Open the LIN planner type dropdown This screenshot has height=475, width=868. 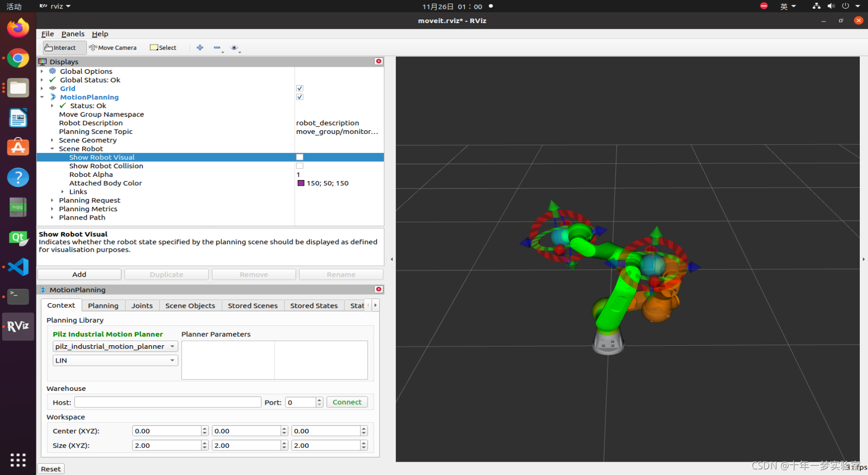[115, 360]
